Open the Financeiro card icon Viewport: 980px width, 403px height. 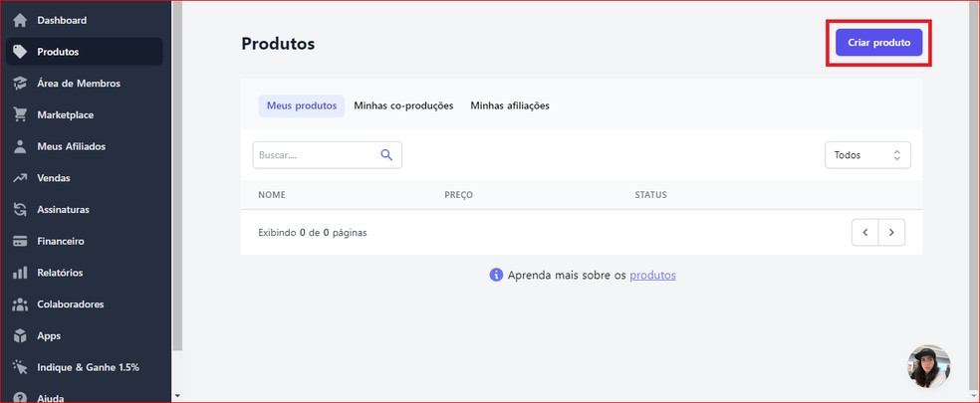19,241
